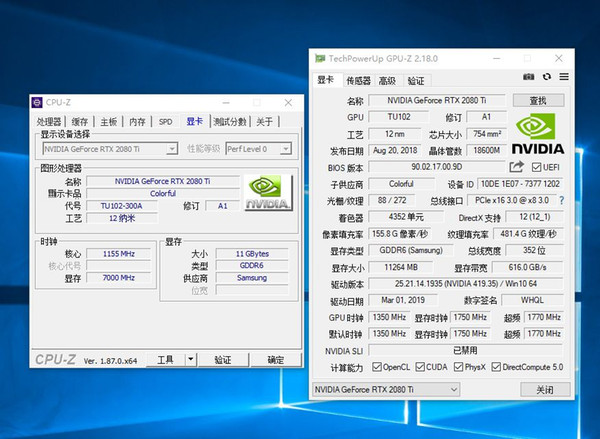Switch to the 验证 tab in GPU-Z

[416, 81]
